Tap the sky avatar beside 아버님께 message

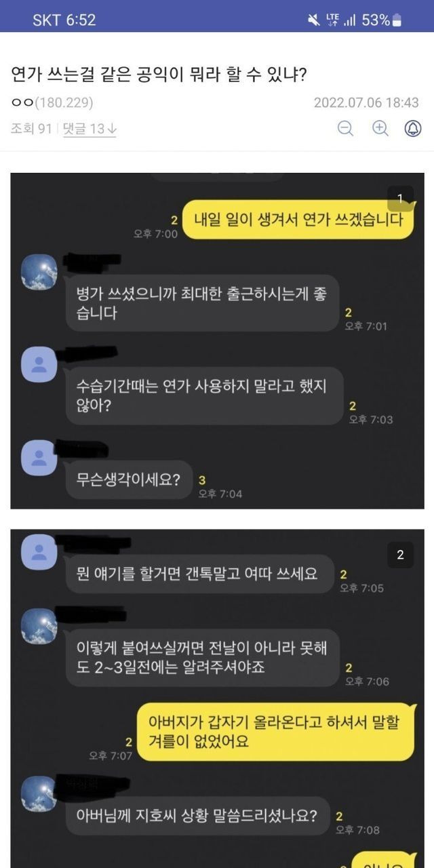click(x=39, y=794)
